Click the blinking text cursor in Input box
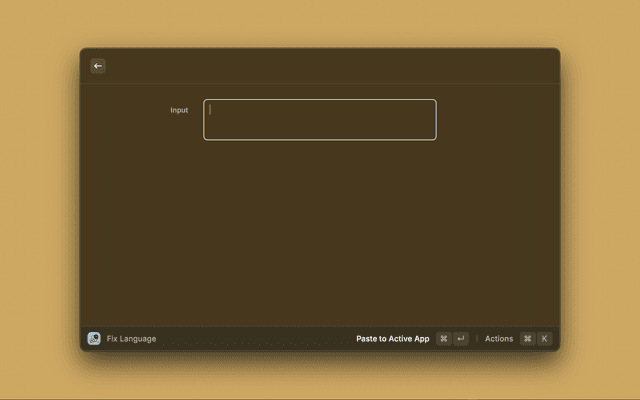The height and width of the screenshot is (400, 640). coord(210,110)
